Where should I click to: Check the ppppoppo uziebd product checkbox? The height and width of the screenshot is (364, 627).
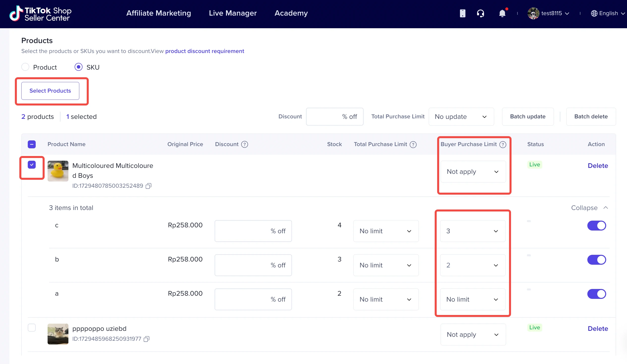click(32, 328)
